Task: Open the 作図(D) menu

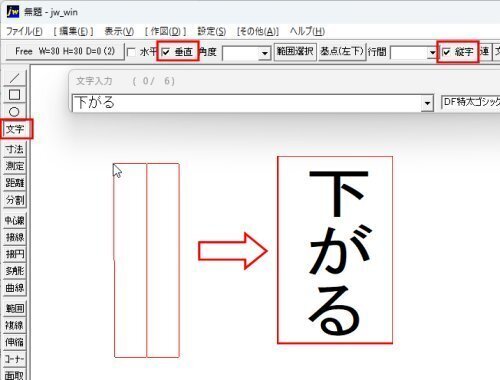Action: point(165,31)
